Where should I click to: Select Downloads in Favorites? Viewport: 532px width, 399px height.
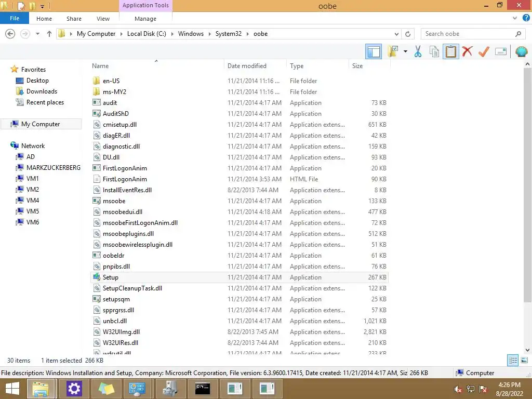[42, 91]
